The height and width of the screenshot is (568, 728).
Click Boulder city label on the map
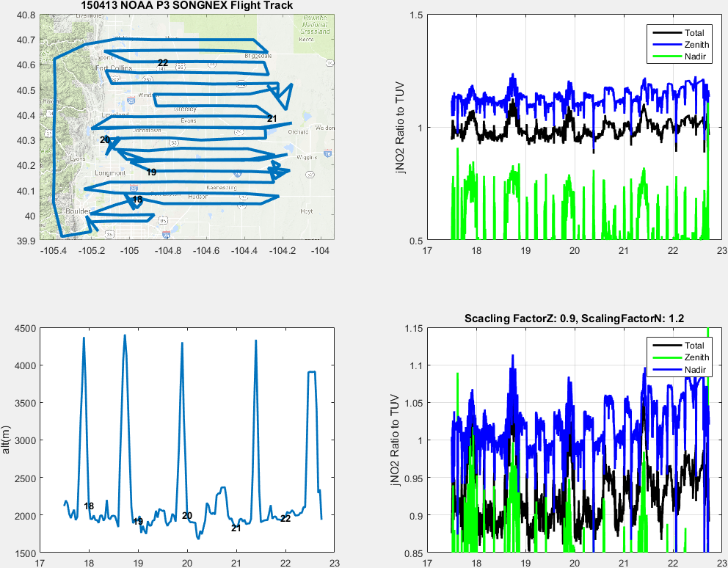78,211
